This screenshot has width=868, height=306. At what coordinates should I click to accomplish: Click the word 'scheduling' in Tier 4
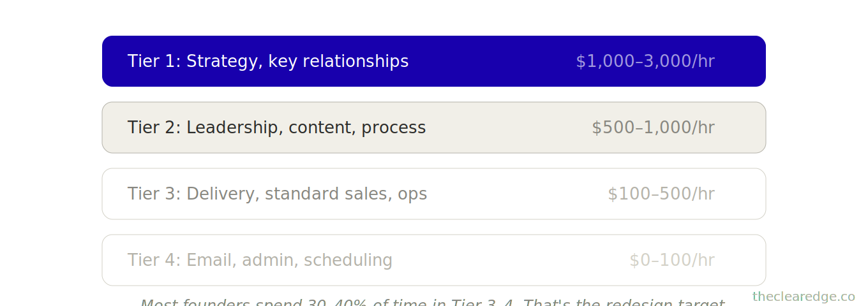click(x=348, y=260)
